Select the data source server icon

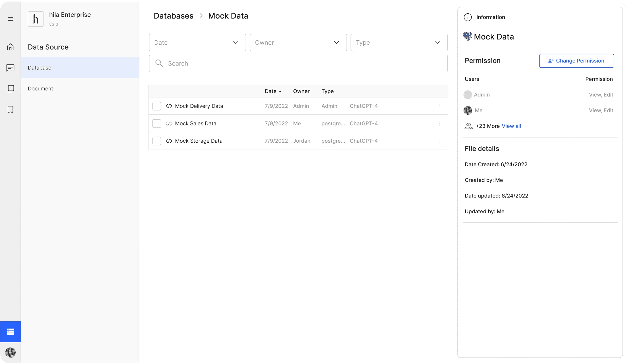coord(10,332)
